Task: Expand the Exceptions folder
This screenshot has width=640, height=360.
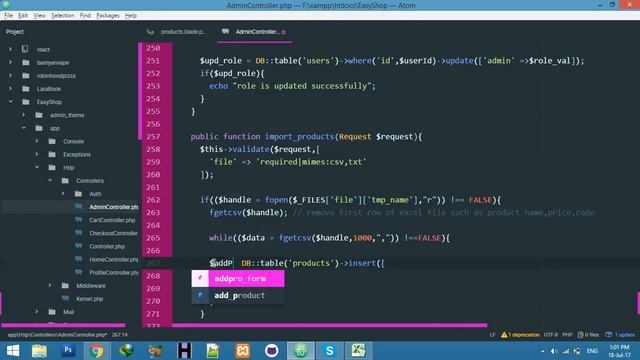Action: tap(37, 154)
